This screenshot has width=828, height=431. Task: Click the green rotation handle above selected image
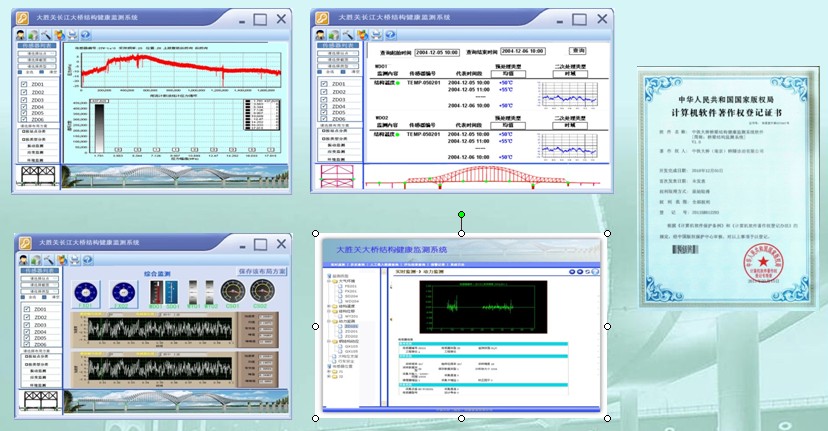click(461, 214)
